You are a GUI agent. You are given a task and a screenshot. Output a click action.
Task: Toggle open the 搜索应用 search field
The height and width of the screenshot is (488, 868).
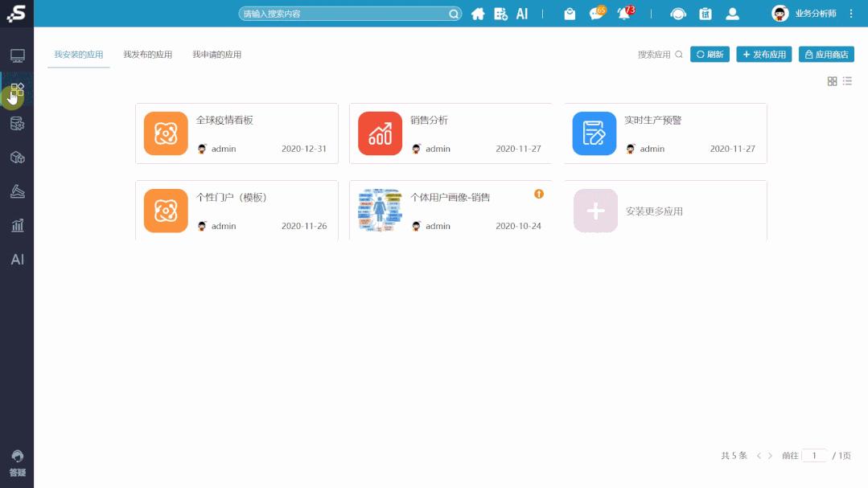pos(678,55)
